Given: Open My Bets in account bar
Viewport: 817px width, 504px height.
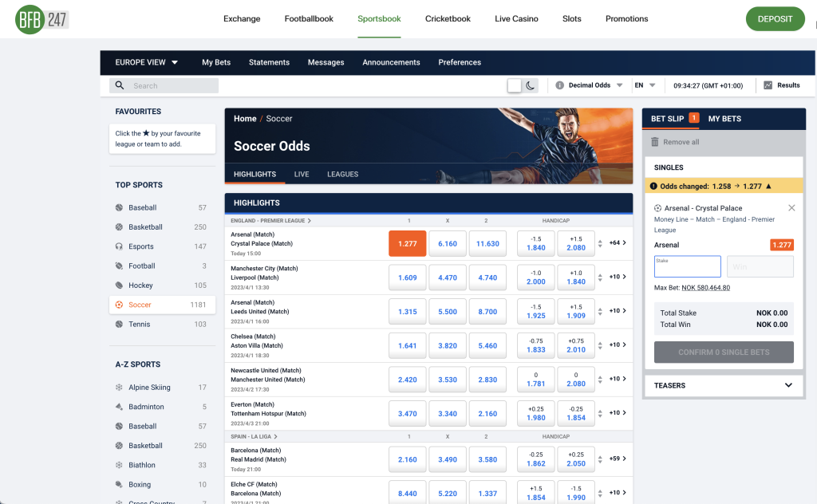Looking at the screenshot, I should click(x=216, y=62).
